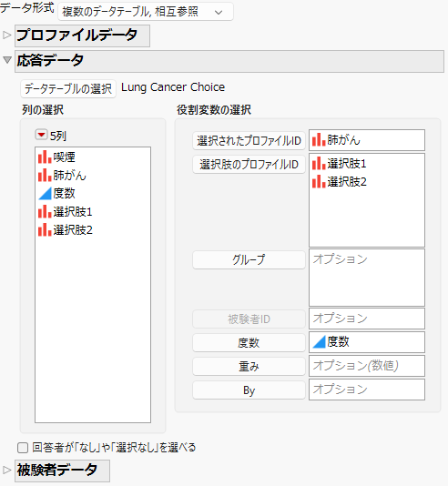Viewport: 448px width, 486px height.
Task: Select 度数 column in the column list
Action: click(64, 194)
